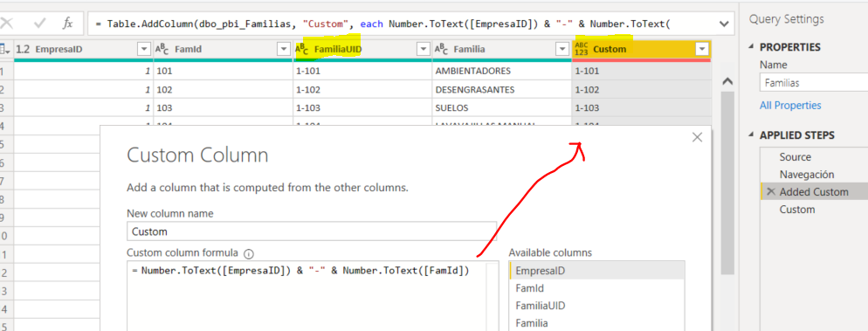Select FamiliaUID cell 1-102
This screenshot has width=868, height=331.
tap(362, 89)
